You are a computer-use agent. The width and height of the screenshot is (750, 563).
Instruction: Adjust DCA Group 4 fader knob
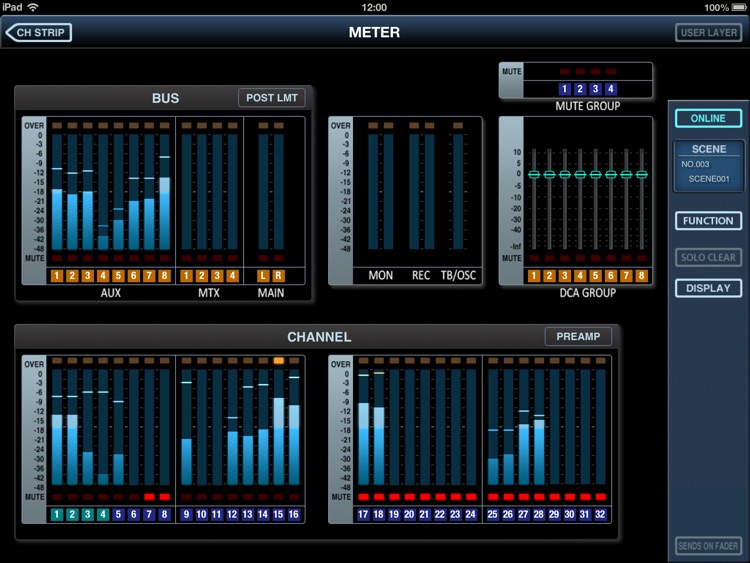point(580,174)
